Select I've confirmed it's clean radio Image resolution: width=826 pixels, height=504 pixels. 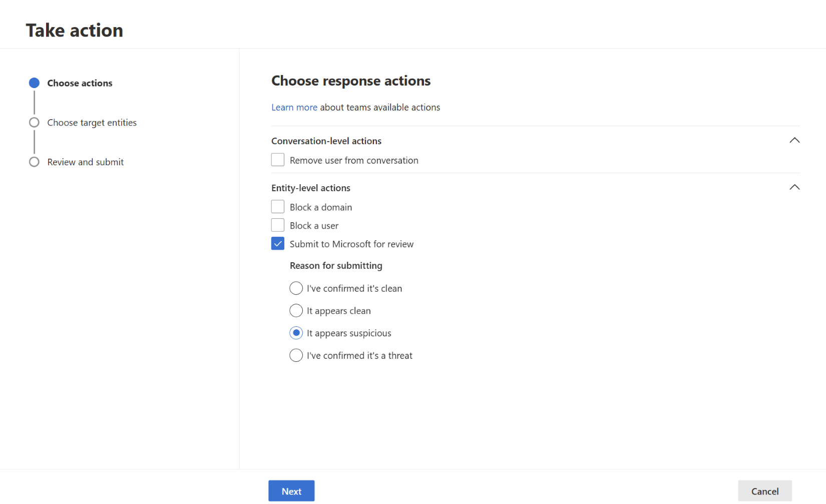(x=296, y=288)
